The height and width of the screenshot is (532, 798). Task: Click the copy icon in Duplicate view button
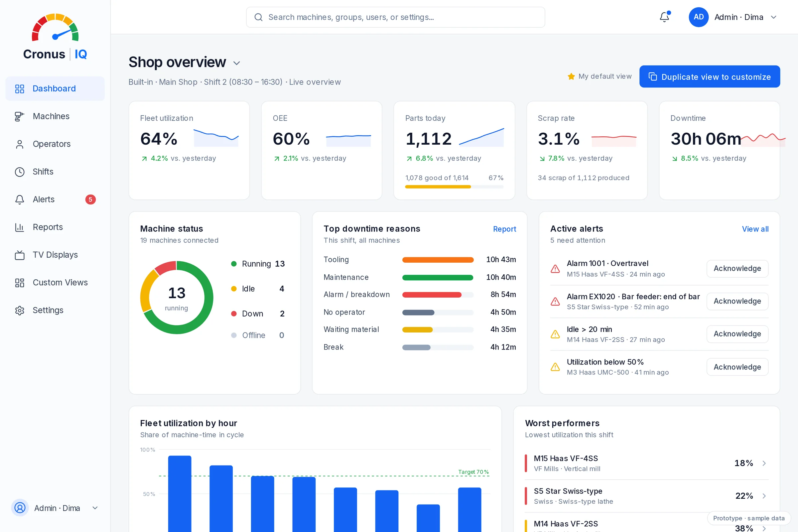pyautogui.click(x=652, y=77)
